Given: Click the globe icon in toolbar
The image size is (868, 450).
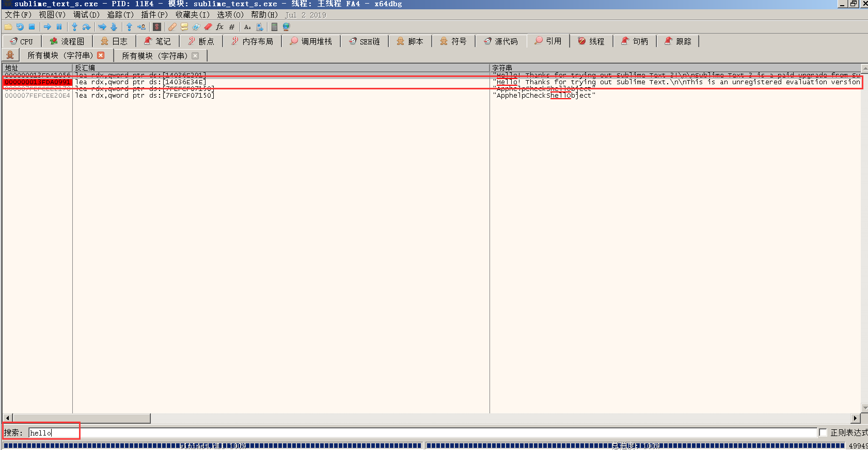Looking at the screenshot, I should [x=287, y=27].
